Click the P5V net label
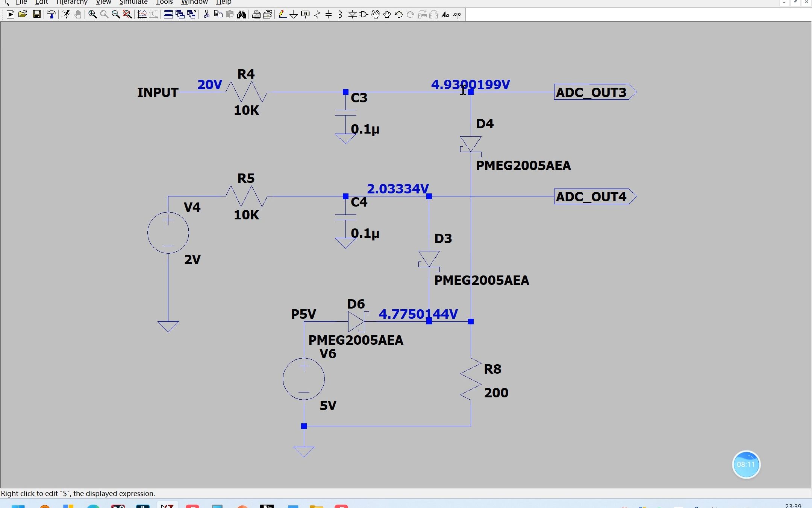The image size is (812, 508). click(x=304, y=314)
